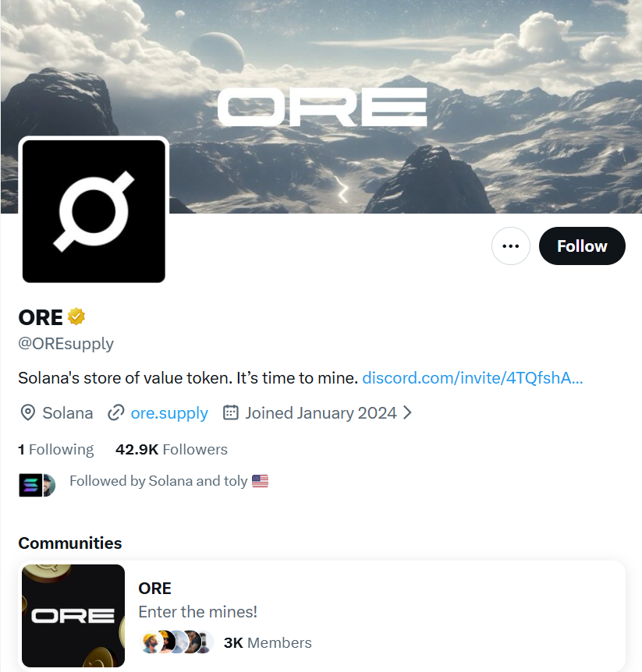
Task: Open the three-dot more options menu
Action: point(510,246)
